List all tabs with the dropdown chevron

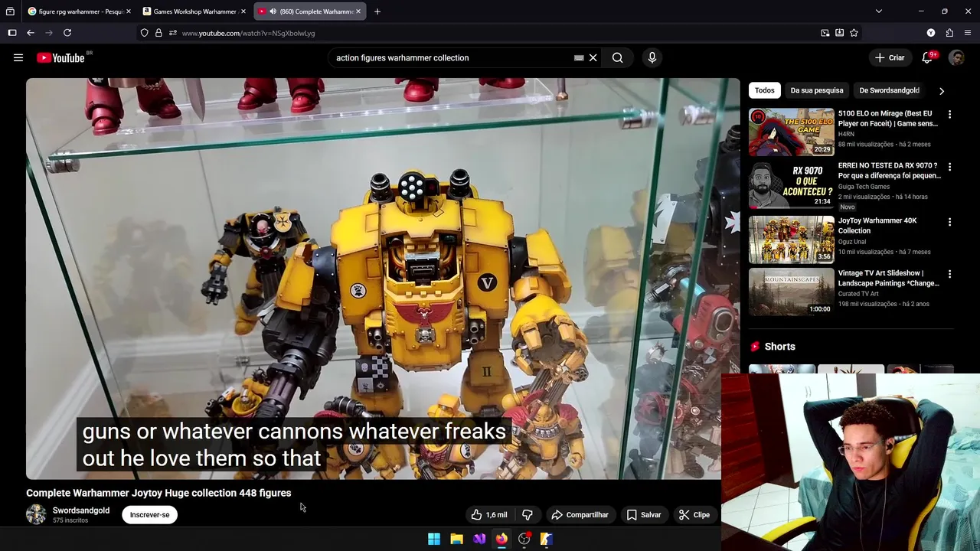tap(879, 11)
